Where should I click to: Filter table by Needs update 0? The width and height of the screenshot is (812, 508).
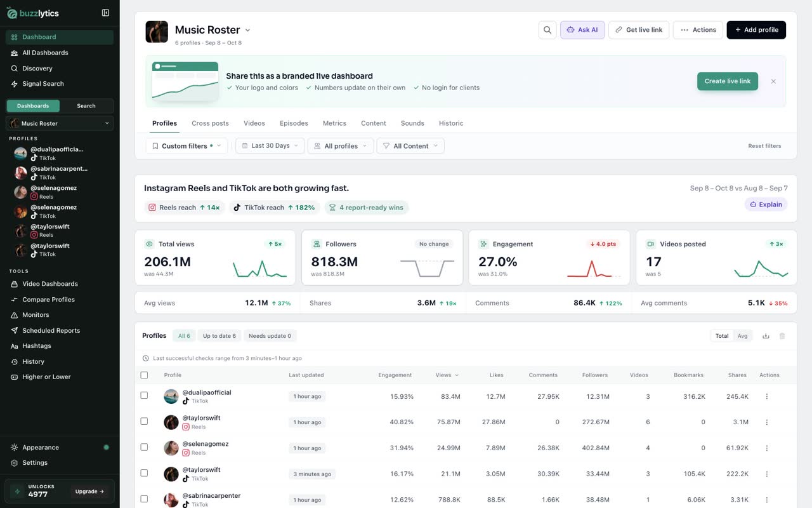(270, 336)
